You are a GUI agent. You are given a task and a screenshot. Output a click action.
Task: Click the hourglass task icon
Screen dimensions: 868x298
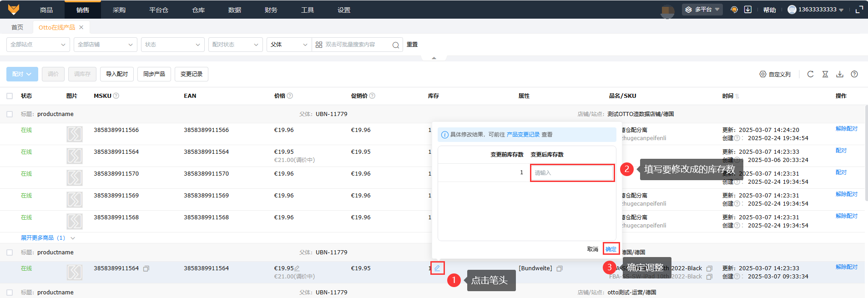825,74
